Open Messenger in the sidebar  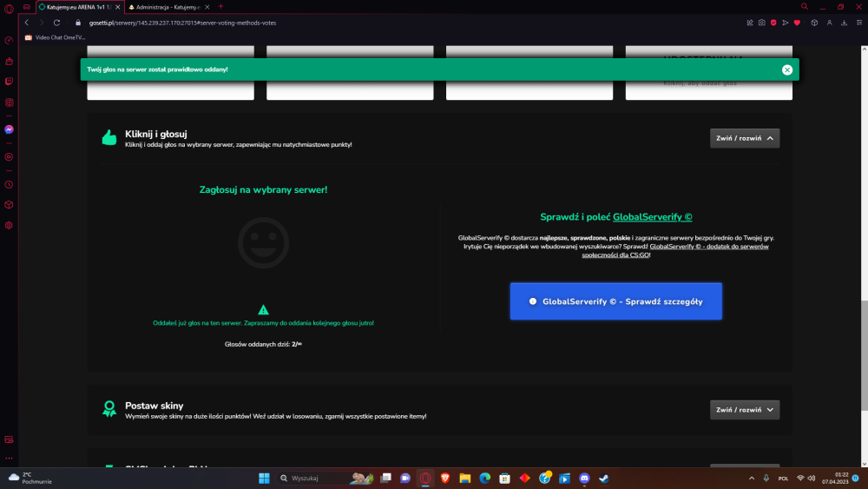pyautogui.click(x=9, y=129)
